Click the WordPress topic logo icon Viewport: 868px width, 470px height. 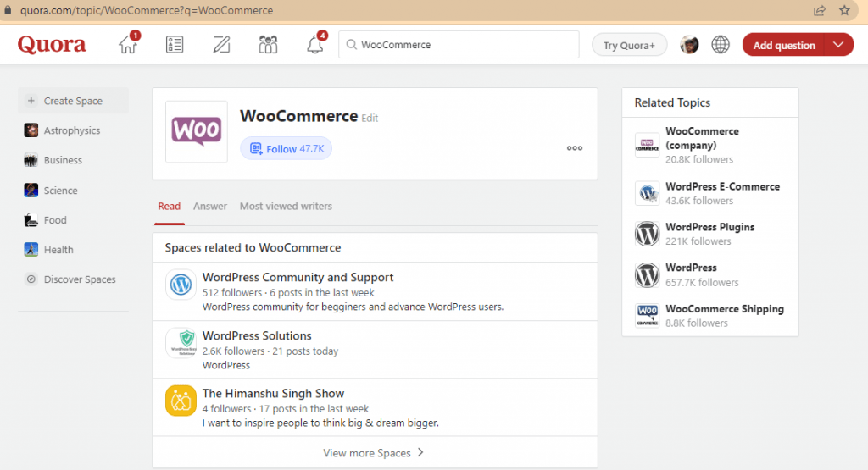click(647, 275)
